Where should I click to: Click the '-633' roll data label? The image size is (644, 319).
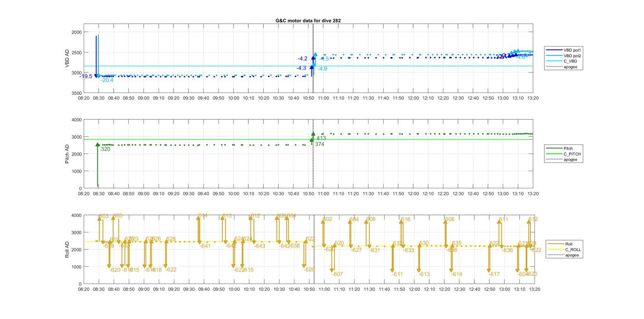408,250
